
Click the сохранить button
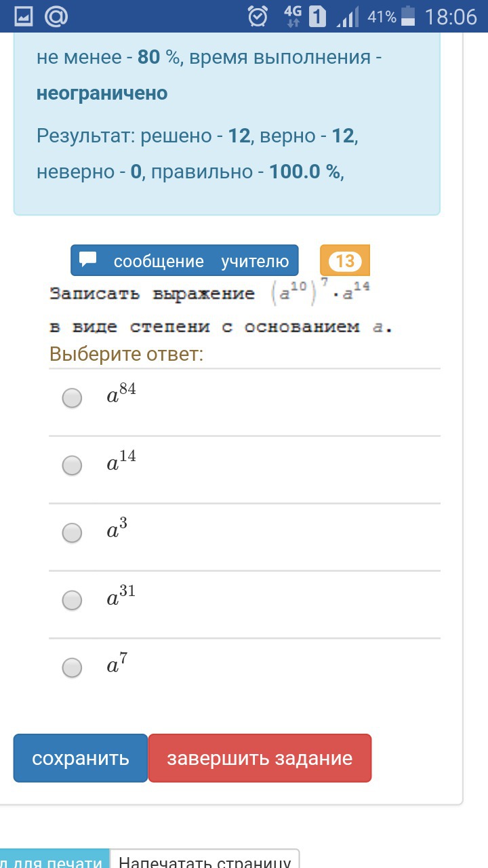[x=81, y=758]
